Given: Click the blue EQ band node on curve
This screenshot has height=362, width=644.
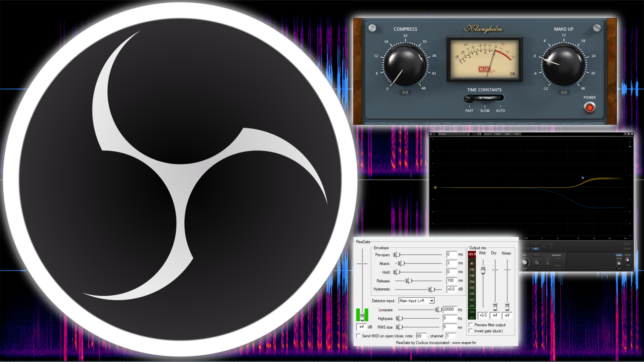Looking at the screenshot, I should (583, 178).
